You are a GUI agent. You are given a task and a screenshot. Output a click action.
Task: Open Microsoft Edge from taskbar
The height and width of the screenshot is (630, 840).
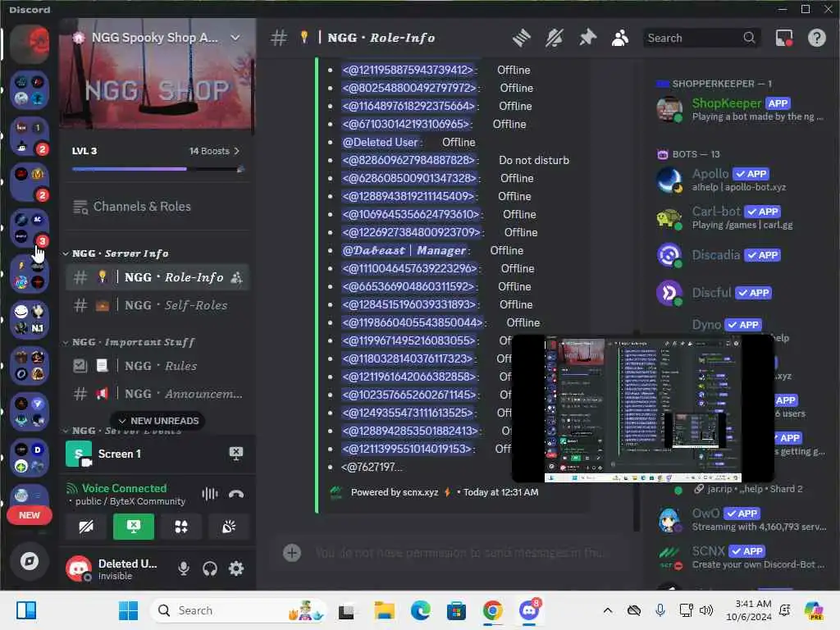point(421,610)
